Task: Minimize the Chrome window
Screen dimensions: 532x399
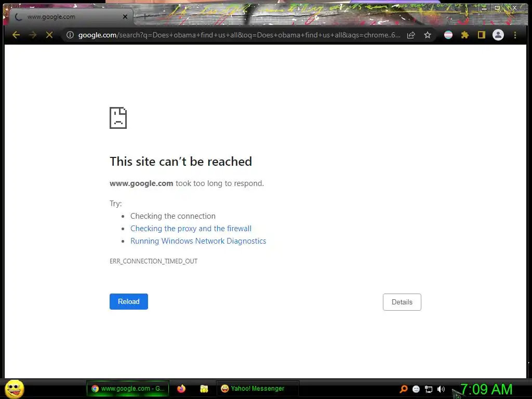Action: pyautogui.click(x=484, y=8)
